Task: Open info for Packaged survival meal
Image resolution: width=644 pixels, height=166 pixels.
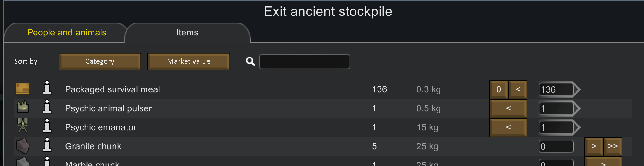Action: (47, 88)
